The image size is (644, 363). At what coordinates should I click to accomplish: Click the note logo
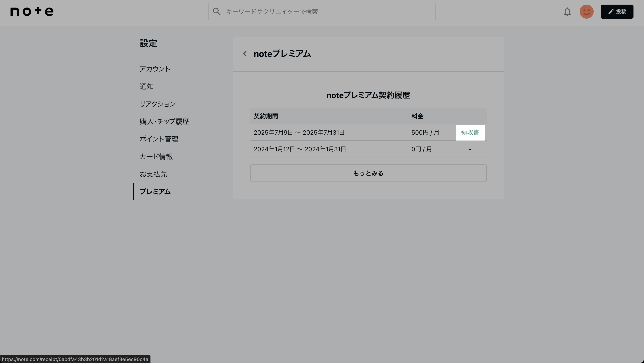[x=32, y=11]
